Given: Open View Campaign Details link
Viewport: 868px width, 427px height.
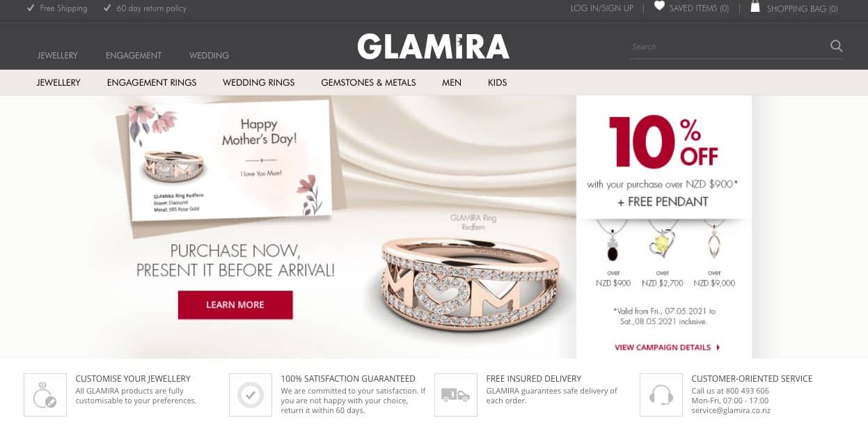Looking at the screenshot, I should point(667,347).
